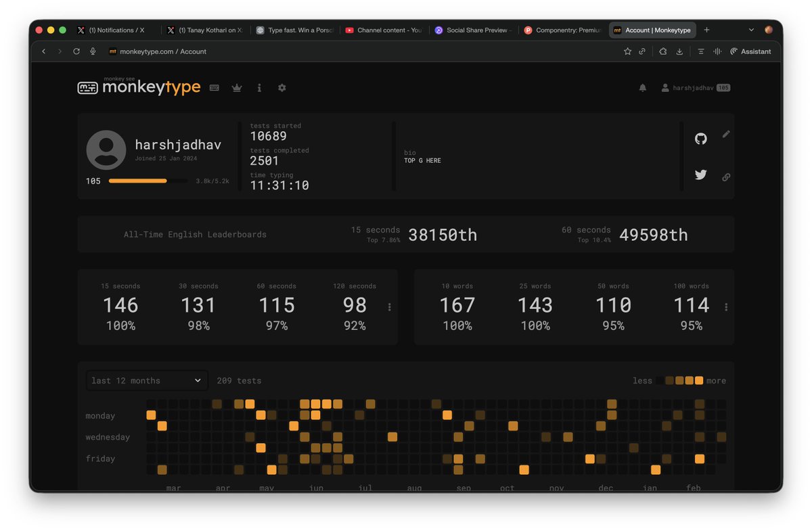Click the 30 seconds 131 wpm best

[x=198, y=306]
